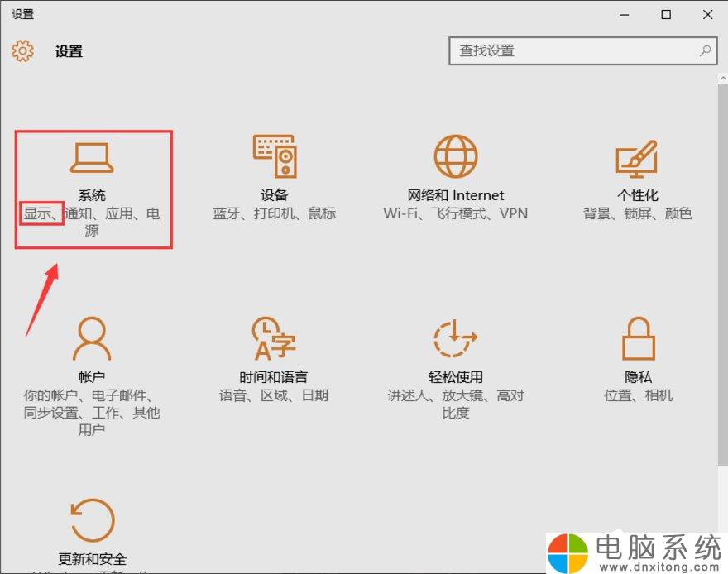Close the Settings window

point(707,15)
